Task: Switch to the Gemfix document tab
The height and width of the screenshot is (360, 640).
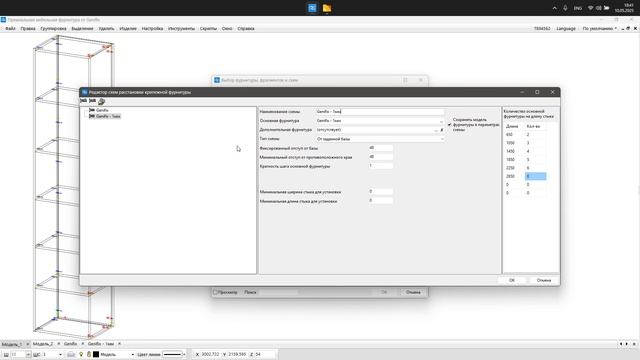Action: (x=70, y=344)
